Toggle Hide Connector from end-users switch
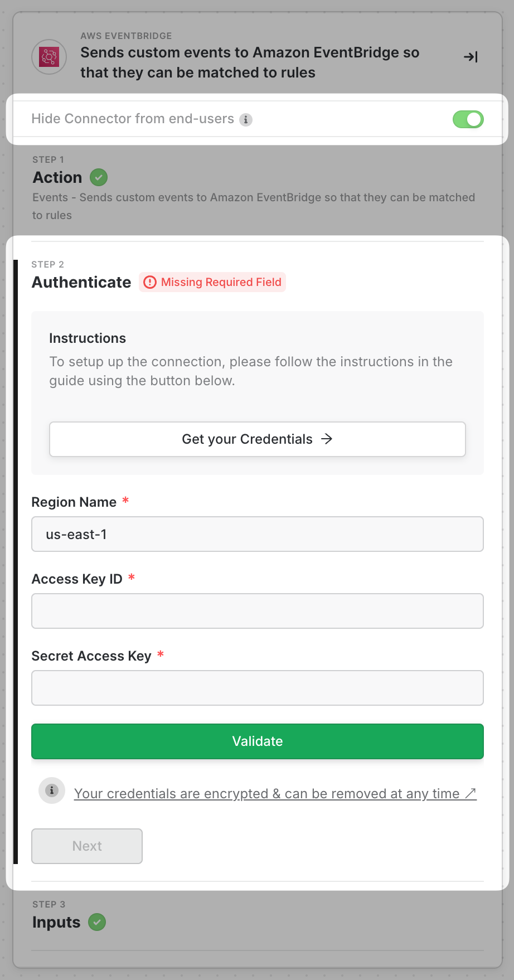Image resolution: width=514 pixels, height=980 pixels. pyautogui.click(x=468, y=119)
